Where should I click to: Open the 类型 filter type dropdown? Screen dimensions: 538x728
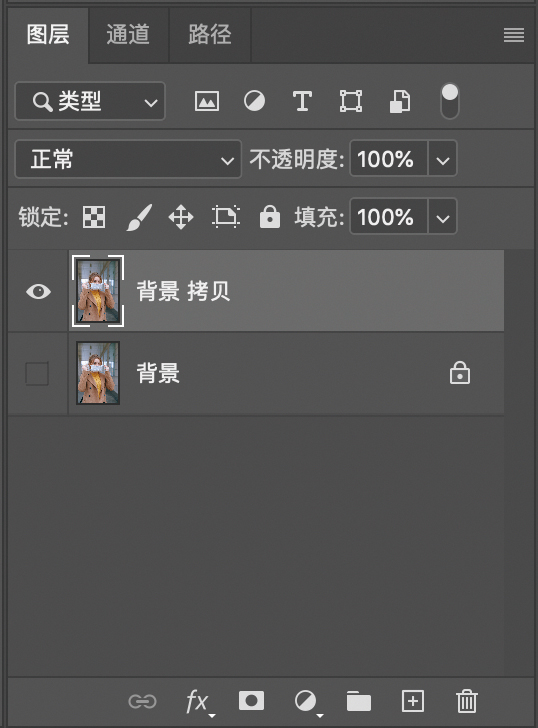[90, 101]
